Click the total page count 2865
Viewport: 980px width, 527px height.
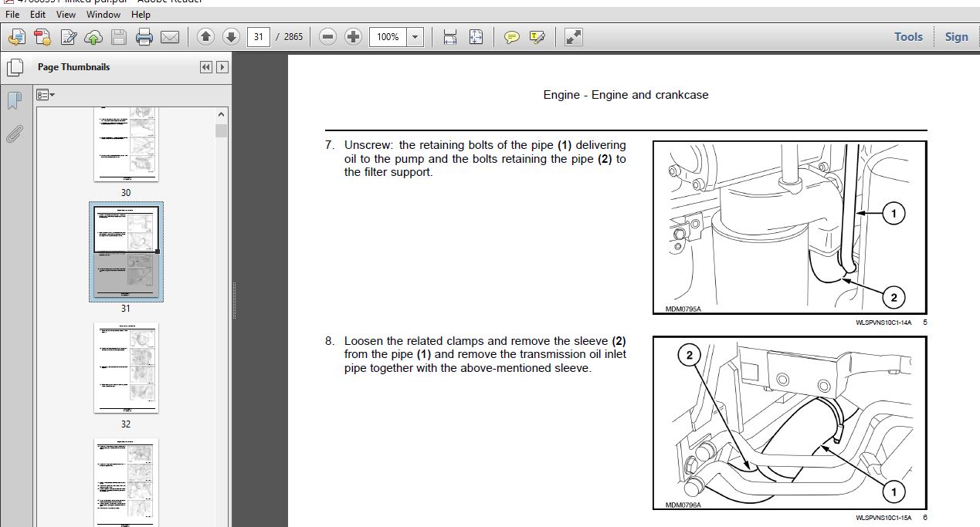pyautogui.click(x=293, y=37)
